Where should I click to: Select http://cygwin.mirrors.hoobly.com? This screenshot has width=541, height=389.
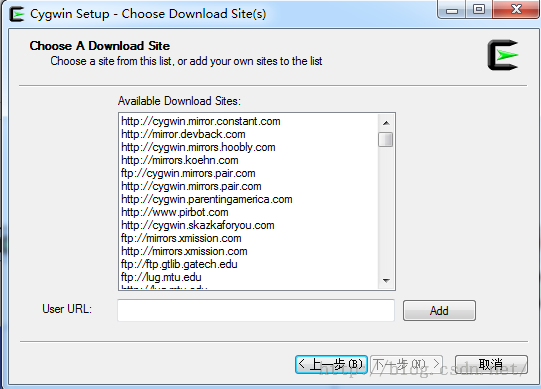pos(198,147)
